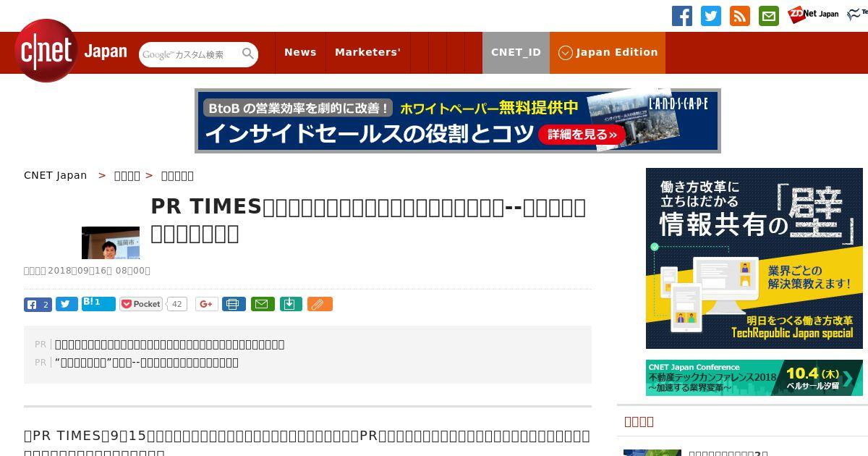The height and width of the screenshot is (456, 868).
Task: Open the CNET Japan Conference 10.4 banner
Action: tap(754, 378)
